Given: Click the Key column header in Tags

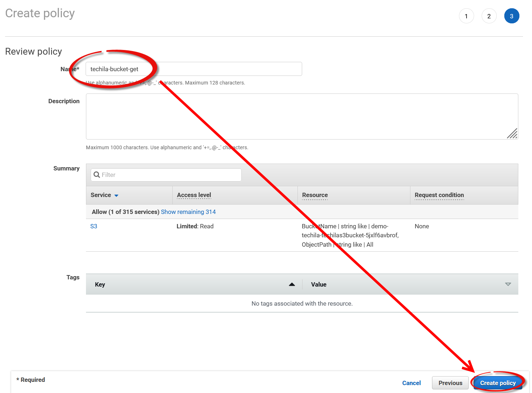Looking at the screenshot, I should click(x=100, y=284).
